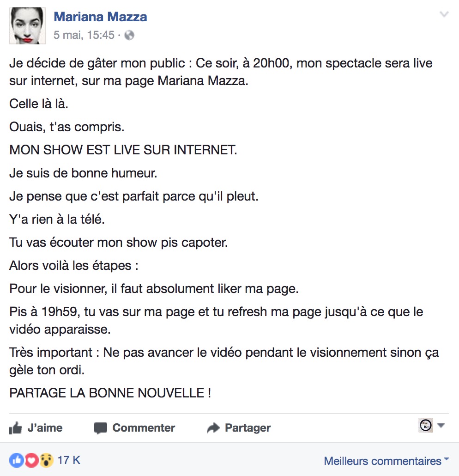Viewport: 459px width, 476px height.
Task: Expand the post options chevron
Action: (444, 14)
